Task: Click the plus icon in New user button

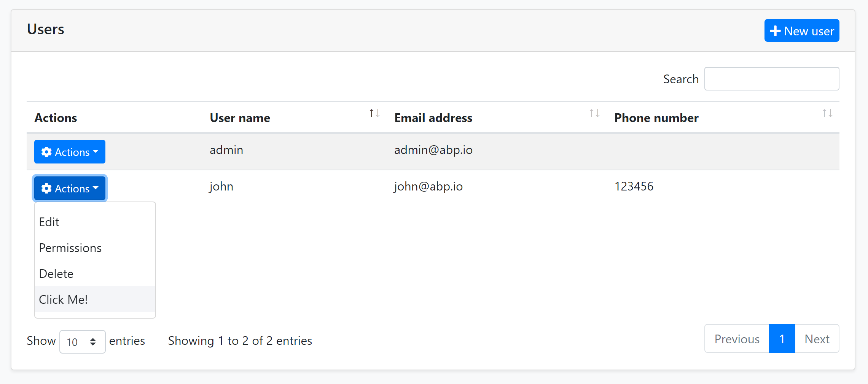Action: point(776,30)
